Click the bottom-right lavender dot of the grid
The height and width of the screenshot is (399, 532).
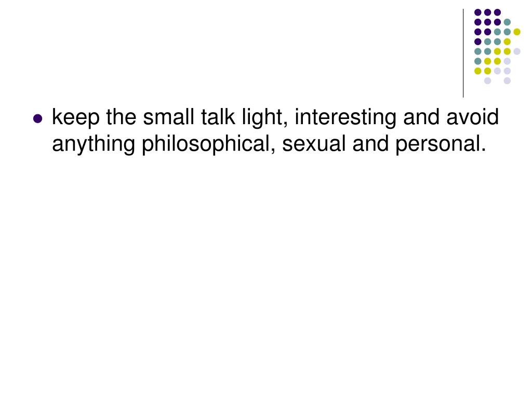point(507,81)
